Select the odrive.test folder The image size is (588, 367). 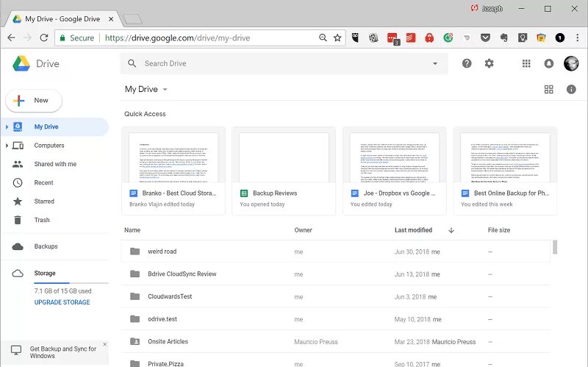click(x=336, y=319)
